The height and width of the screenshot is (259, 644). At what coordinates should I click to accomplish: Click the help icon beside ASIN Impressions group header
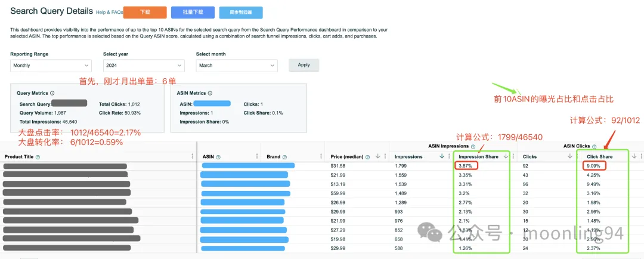point(473,146)
